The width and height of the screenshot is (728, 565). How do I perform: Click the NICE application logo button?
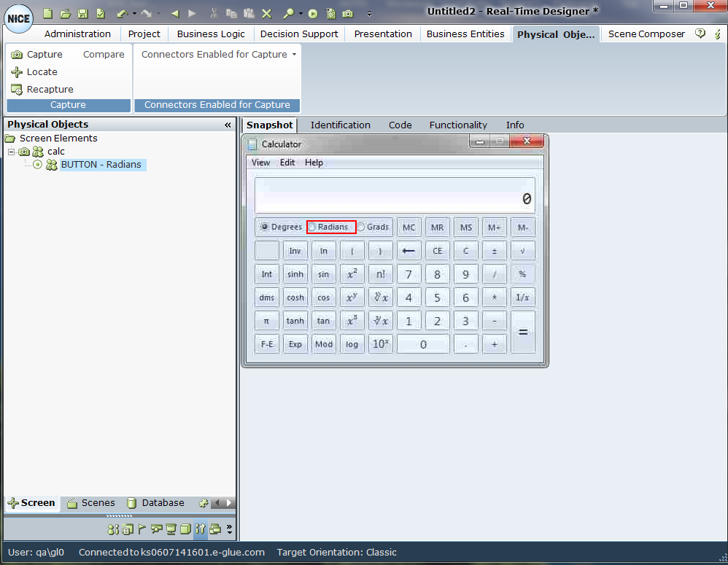(x=18, y=18)
